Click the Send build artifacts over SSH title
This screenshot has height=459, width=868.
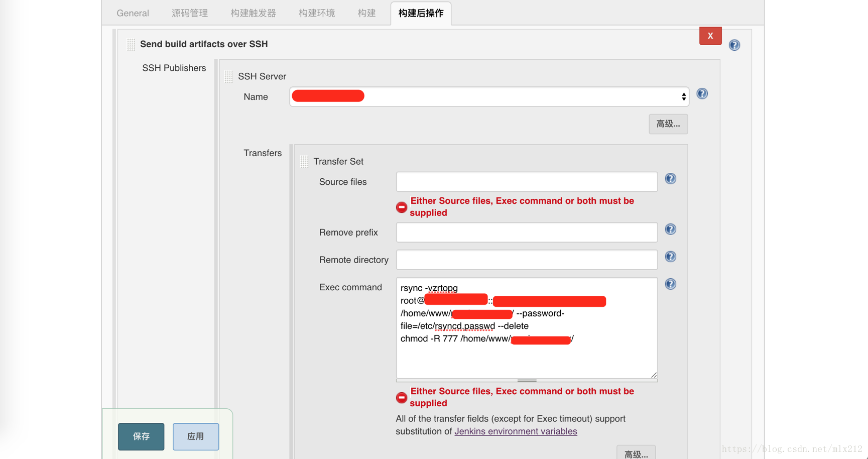tap(204, 44)
